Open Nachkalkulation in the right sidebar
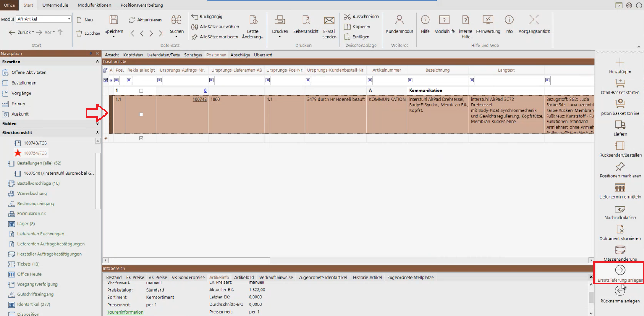 click(x=620, y=209)
